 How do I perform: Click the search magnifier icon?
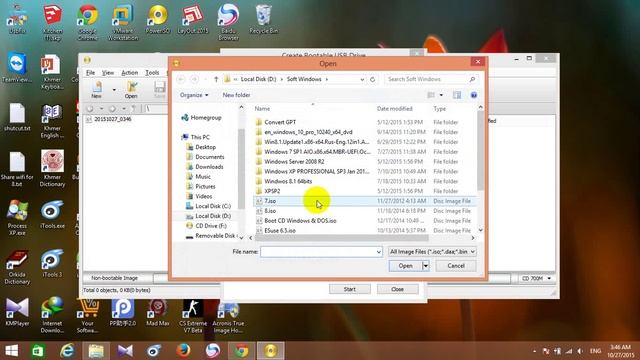click(472, 79)
